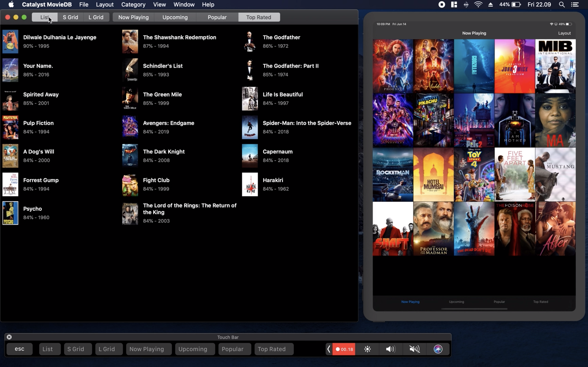Switch to L Grid layout segment
The image size is (588, 367).
coord(96,17)
